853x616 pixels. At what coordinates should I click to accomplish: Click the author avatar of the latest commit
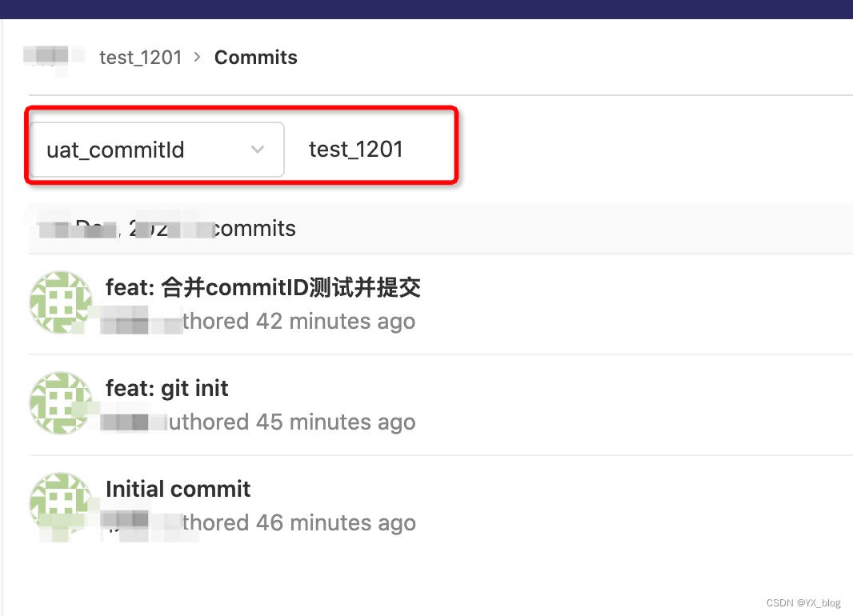point(60,302)
